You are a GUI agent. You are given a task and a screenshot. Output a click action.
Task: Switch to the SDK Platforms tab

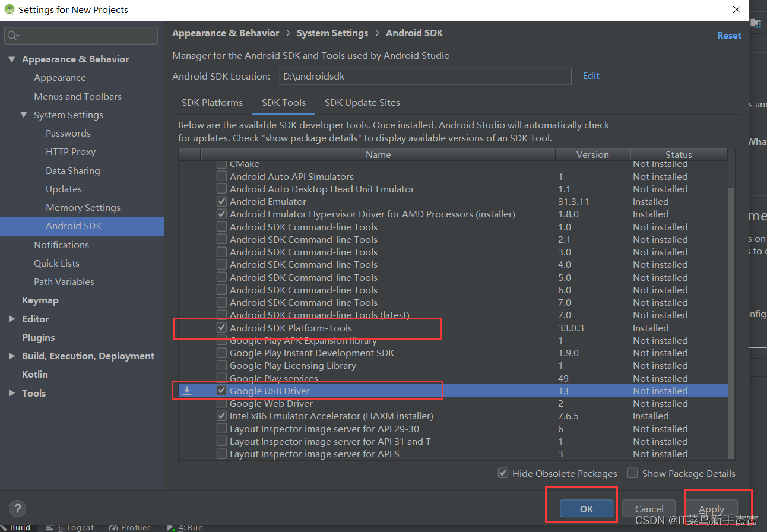(x=212, y=102)
